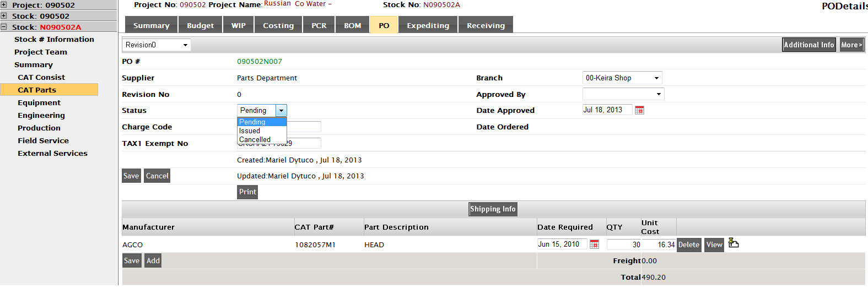
Task: Click the QTY field containing 30
Action: (624, 244)
